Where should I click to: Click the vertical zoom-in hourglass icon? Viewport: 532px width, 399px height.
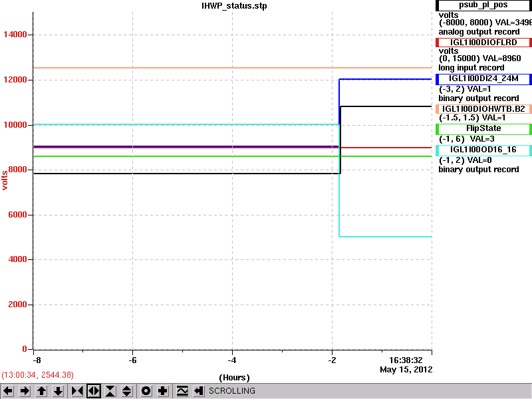[x=110, y=391]
